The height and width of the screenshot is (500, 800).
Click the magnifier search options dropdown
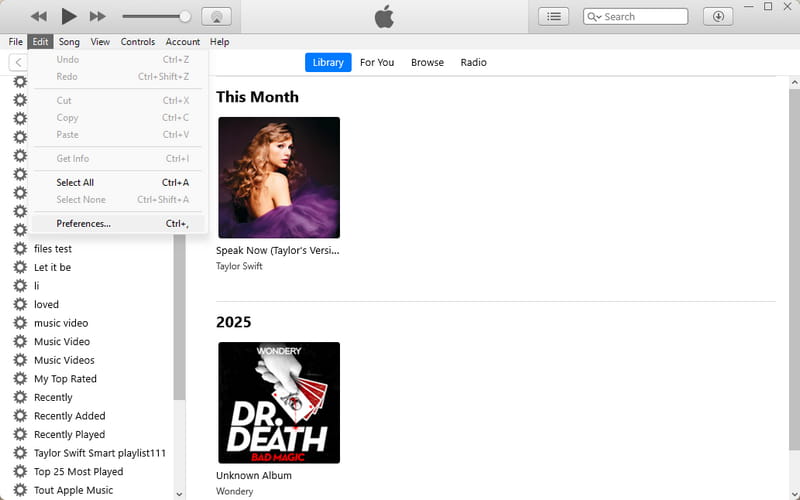594,17
